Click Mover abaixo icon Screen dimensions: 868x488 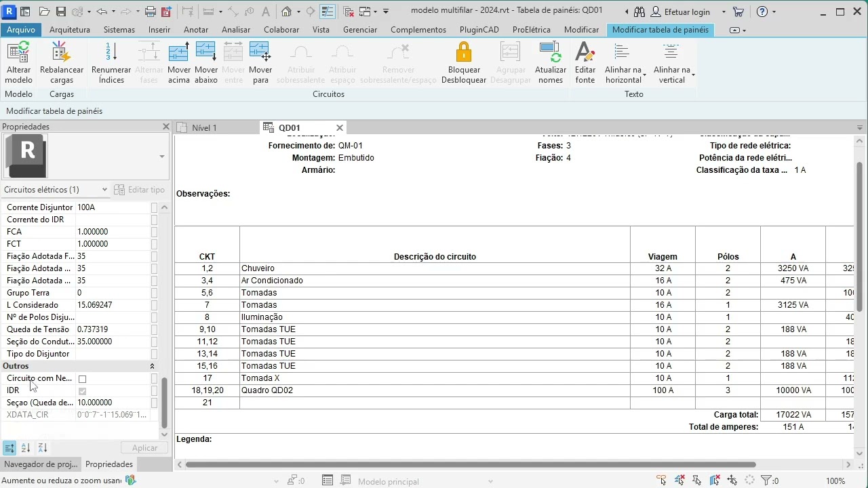[x=206, y=52]
